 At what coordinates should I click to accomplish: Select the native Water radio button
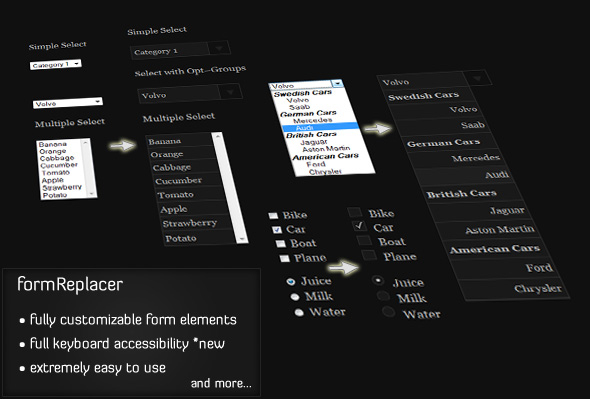point(299,312)
